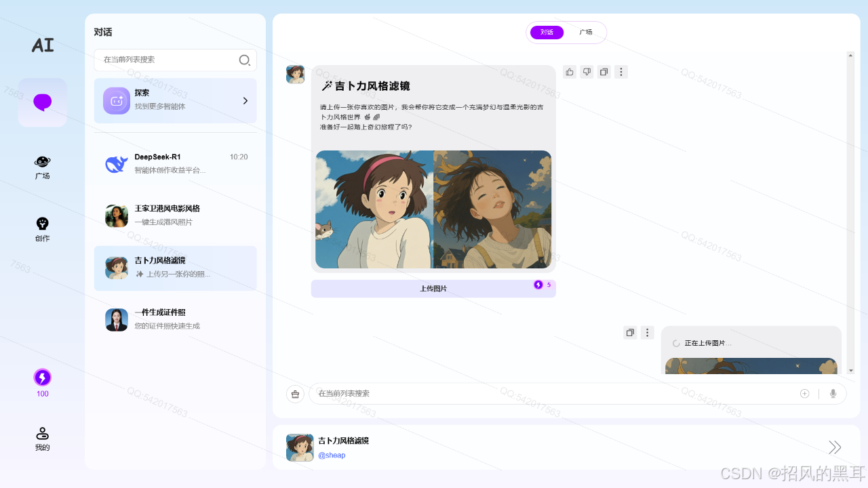Viewport: 868px width, 488px height.
Task: Click the search magnifier in conversation list
Action: coord(245,60)
